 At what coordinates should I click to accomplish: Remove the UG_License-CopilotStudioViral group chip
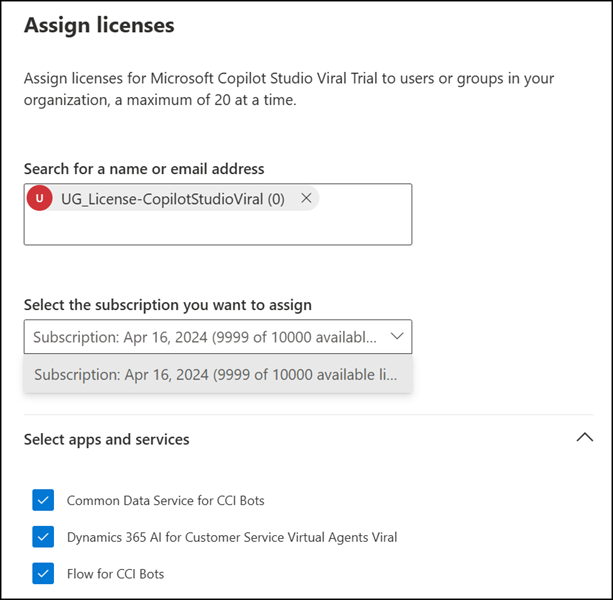(x=306, y=198)
